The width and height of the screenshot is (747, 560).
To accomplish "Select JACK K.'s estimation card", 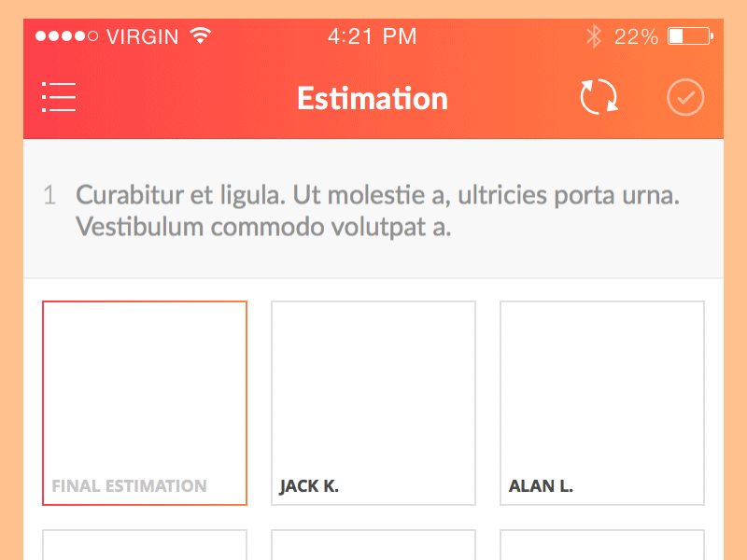I will click(373, 403).
